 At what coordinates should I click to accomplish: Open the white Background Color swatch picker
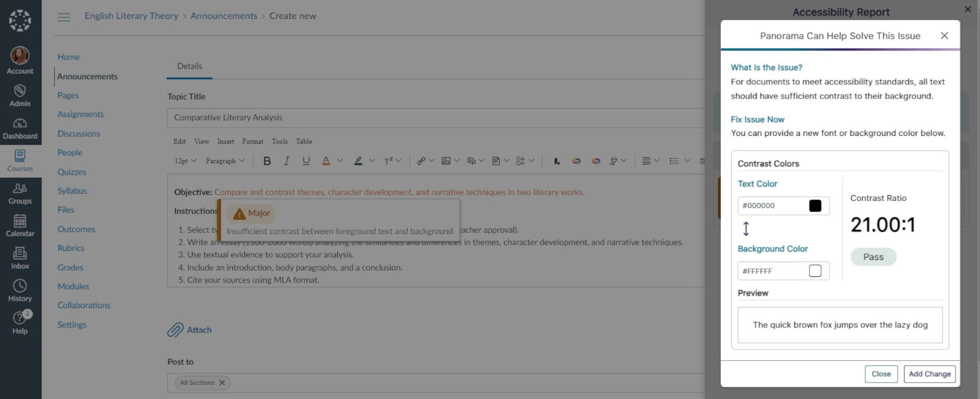(x=815, y=271)
